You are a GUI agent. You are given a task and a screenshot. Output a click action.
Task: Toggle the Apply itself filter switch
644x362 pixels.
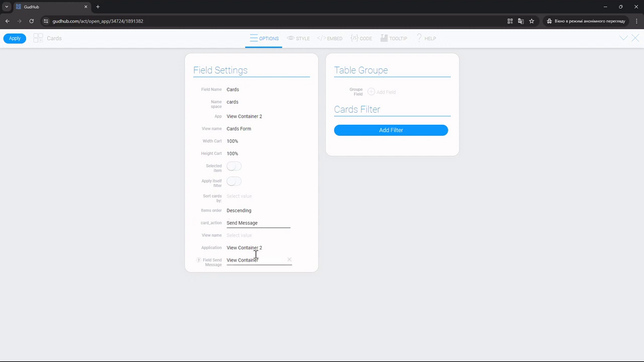click(x=234, y=181)
